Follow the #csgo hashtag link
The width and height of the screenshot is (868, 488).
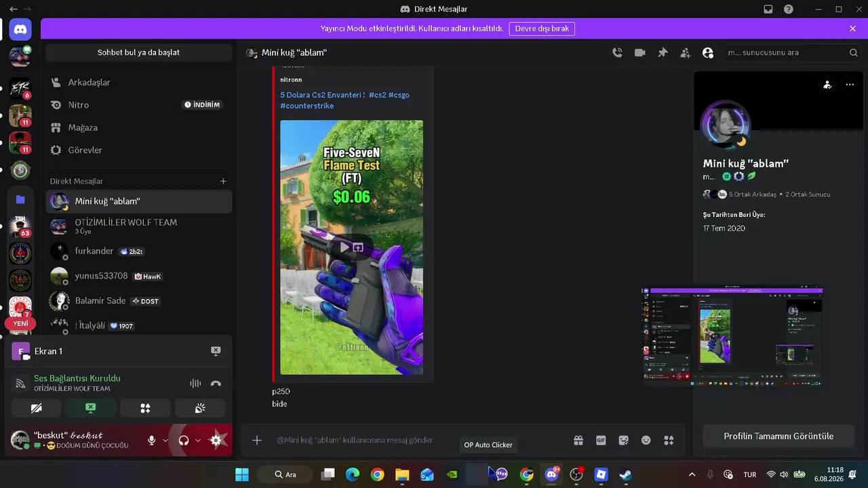point(399,95)
